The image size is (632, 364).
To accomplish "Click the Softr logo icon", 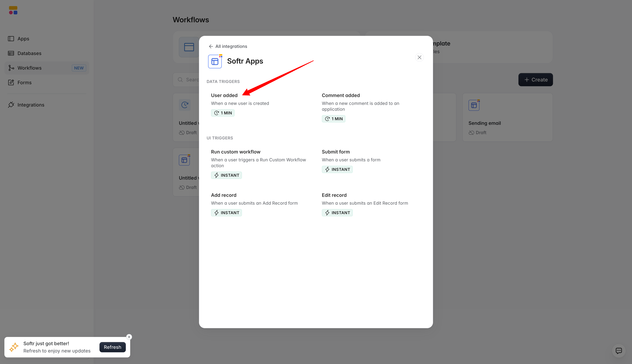I will pos(13,10).
